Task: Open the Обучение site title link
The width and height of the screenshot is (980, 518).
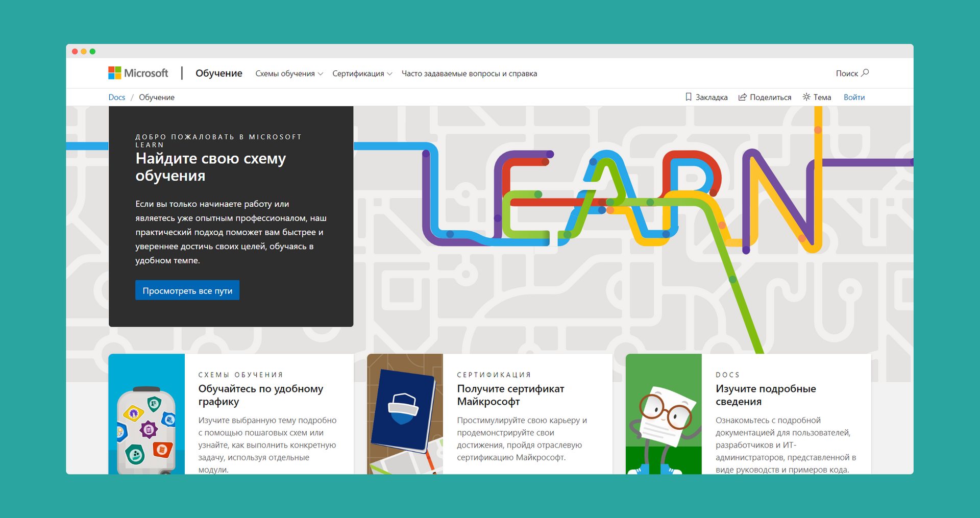Action: tap(219, 73)
